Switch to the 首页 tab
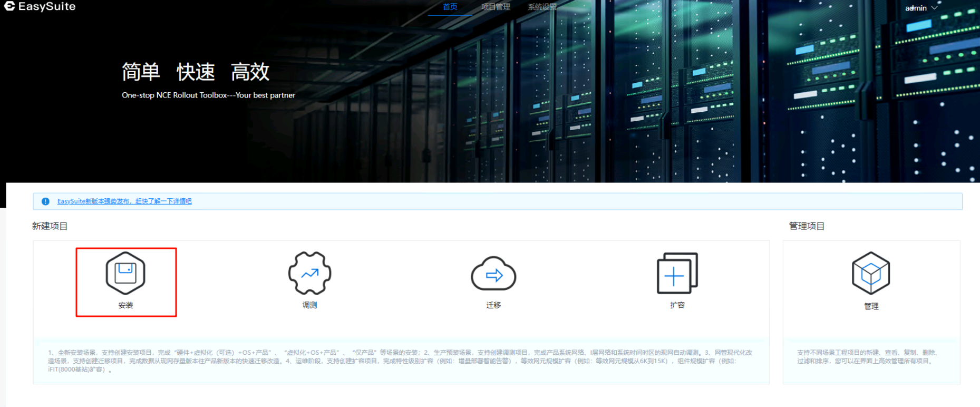The height and width of the screenshot is (407, 980). coord(450,7)
